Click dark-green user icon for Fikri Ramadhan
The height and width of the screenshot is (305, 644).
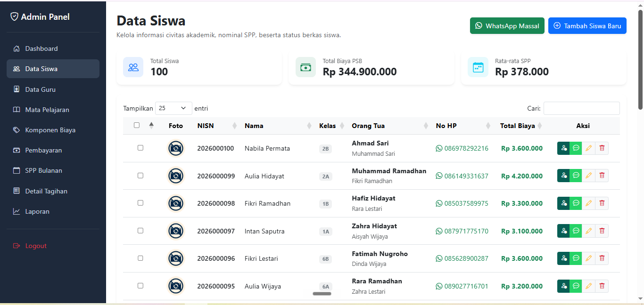tap(563, 203)
